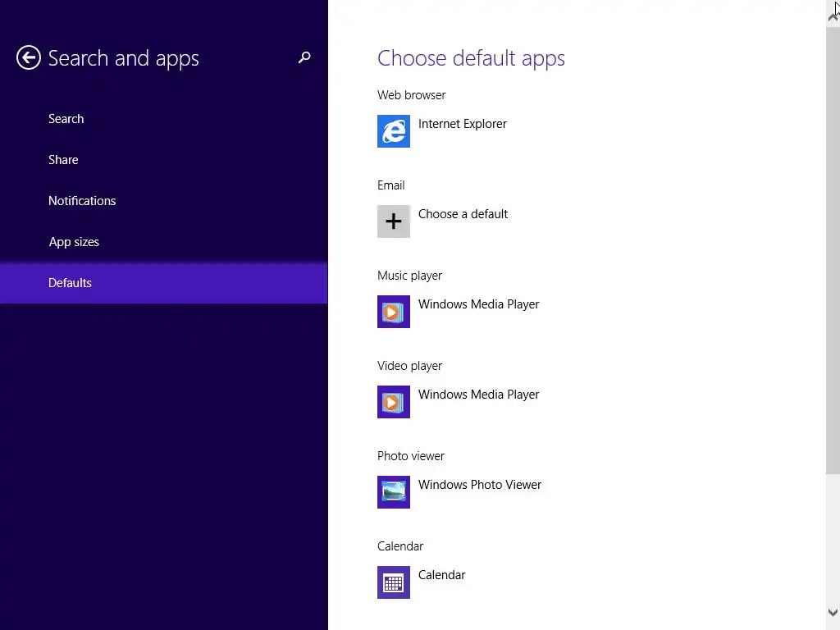Image resolution: width=840 pixels, height=630 pixels.
Task: Go to Share settings
Action: pyautogui.click(x=164, y=160)
